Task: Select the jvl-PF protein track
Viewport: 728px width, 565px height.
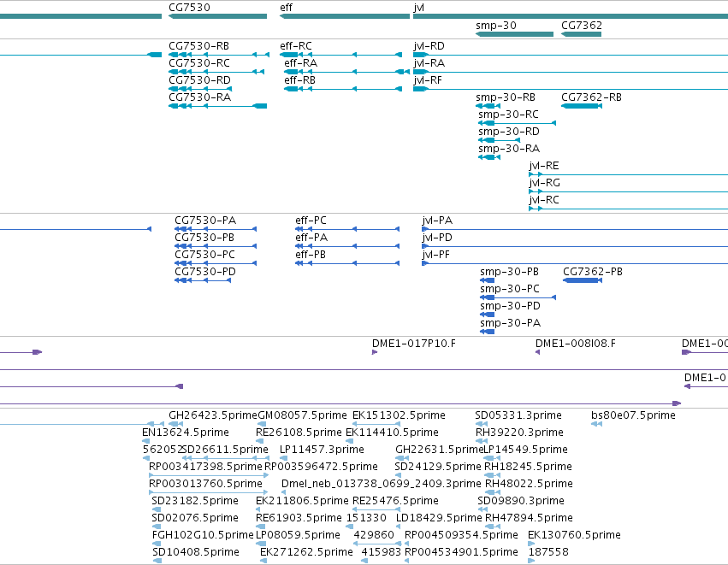Action: [x=575, y=263]
